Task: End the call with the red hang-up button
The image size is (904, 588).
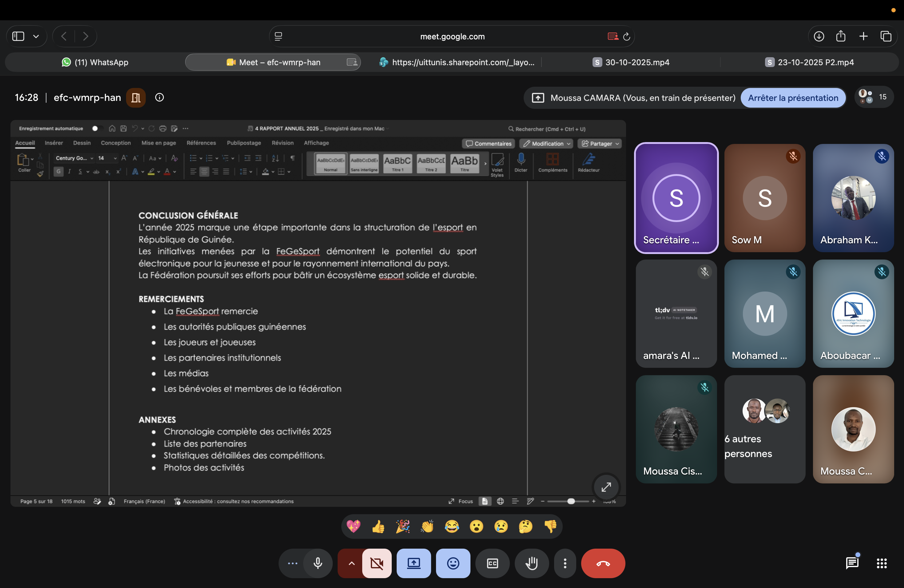Action: [603, 563]
